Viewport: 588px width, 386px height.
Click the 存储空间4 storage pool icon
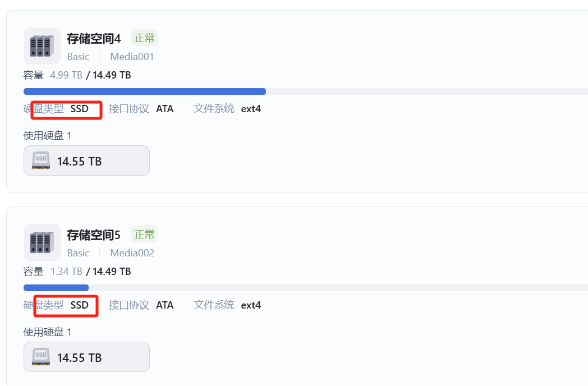(42, 46)
